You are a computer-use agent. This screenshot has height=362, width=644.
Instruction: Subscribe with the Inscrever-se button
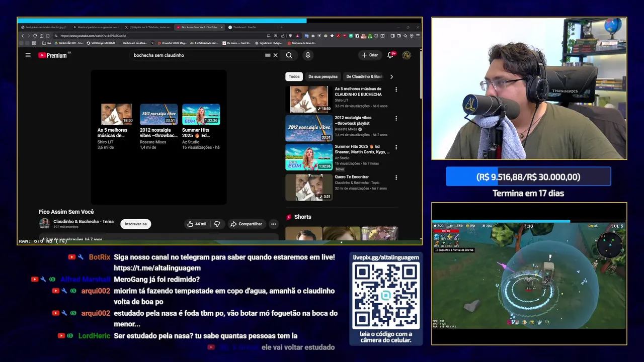(x=136, y=224)
